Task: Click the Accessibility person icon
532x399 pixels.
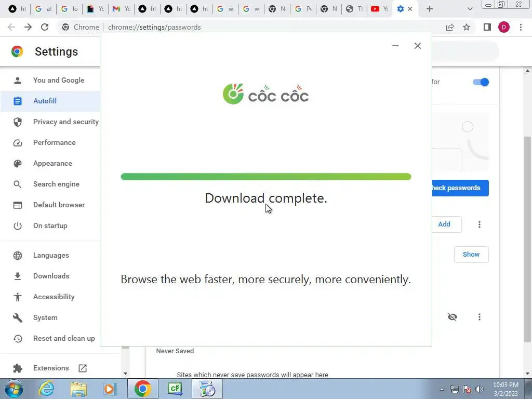Action: tap(17, 297)
